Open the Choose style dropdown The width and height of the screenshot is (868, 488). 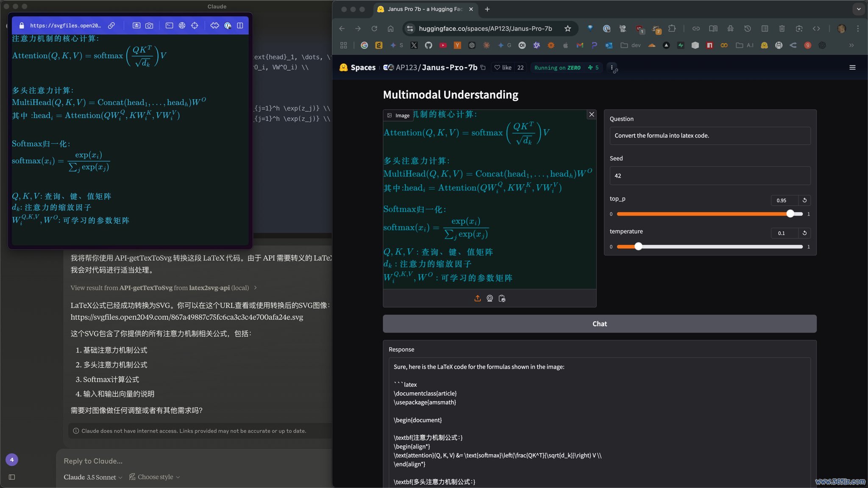(155, 477)
